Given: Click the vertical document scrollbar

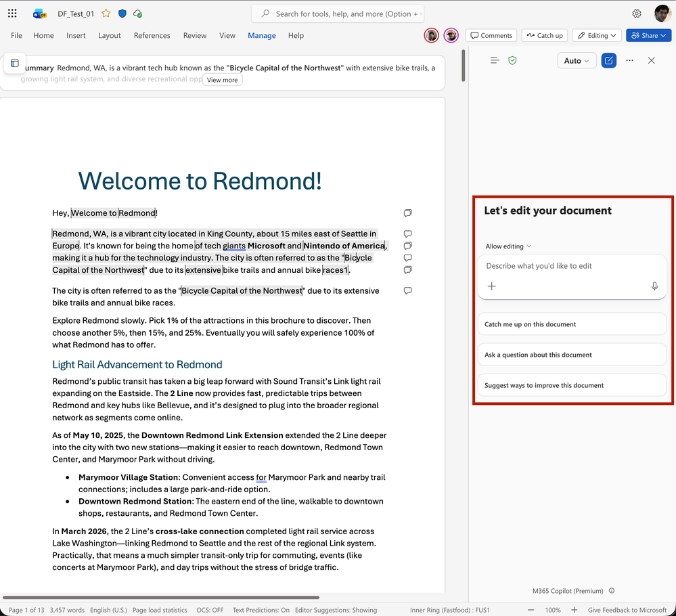Looking at the screenshot, I should (x=463, y=66).
